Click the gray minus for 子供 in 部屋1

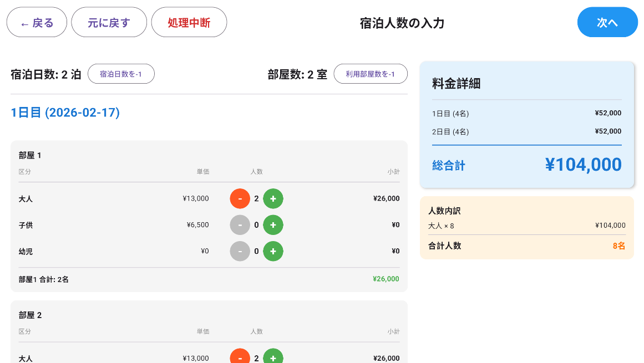[240, 224]
